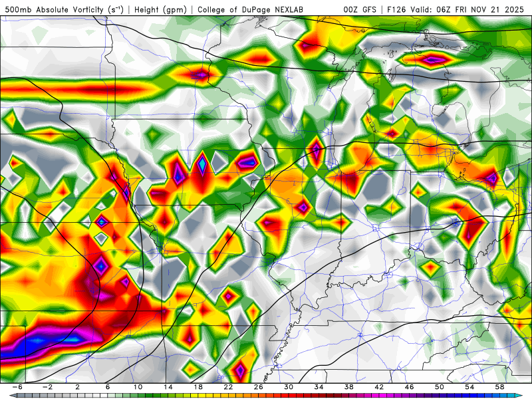Click the '18' color scale label
The width and height of the screenshot is (532, 399).
click(198, 387)
